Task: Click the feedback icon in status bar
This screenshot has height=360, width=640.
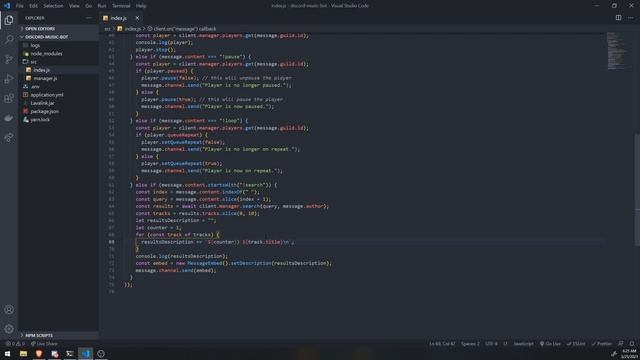Action: point(620,344)
